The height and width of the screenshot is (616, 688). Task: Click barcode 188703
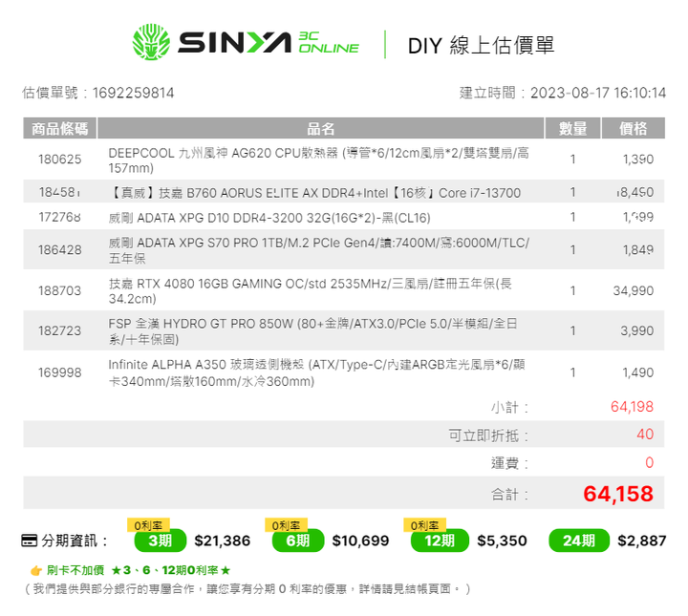pyautogui.click(x=60, y=290)
